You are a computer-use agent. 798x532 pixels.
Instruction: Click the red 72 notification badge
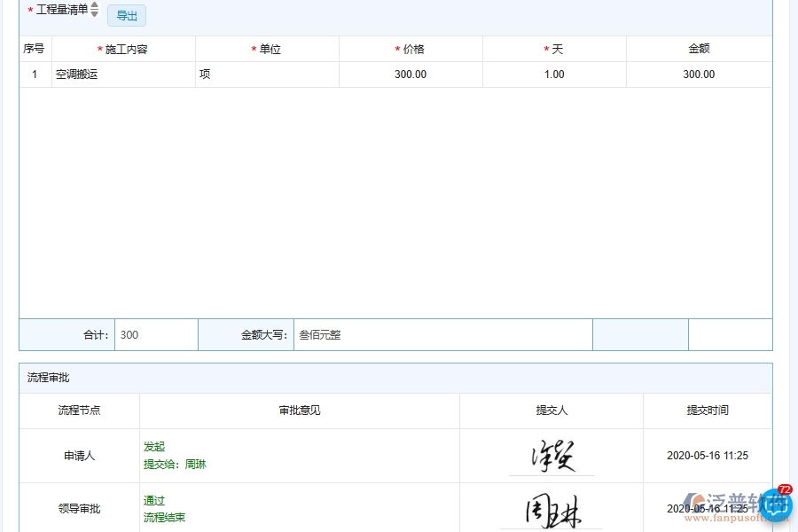click(x=784, y=488)
